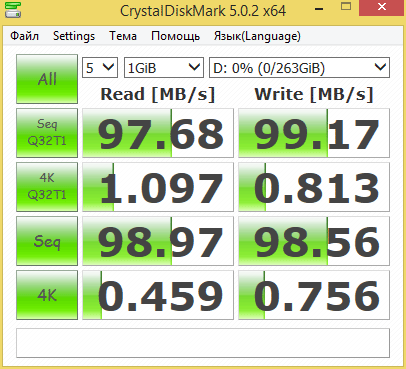Select the Seq read value 98.97

pyautogui.click(x=158, y=241)
